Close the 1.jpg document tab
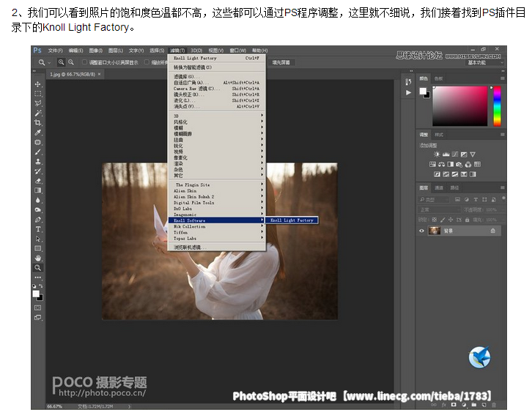This screenshot has height=410, width=532. pyautogui.click(x=99, y=74)
